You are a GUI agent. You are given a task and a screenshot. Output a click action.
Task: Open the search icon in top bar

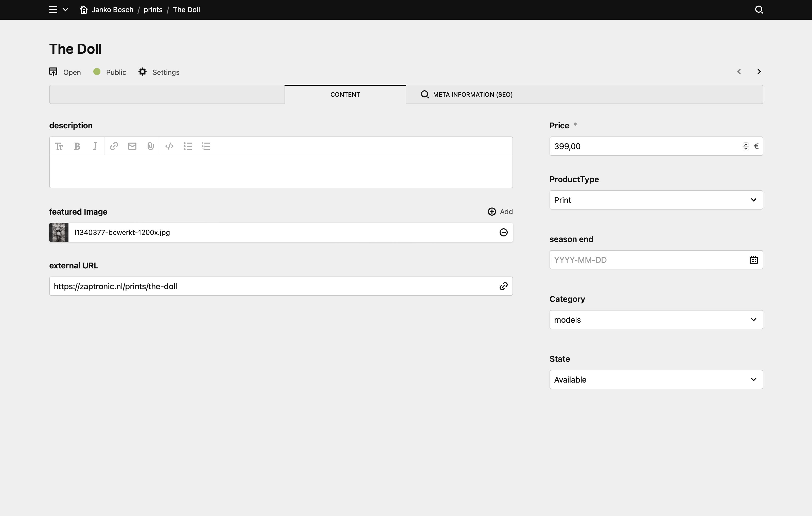click(759, 10)
